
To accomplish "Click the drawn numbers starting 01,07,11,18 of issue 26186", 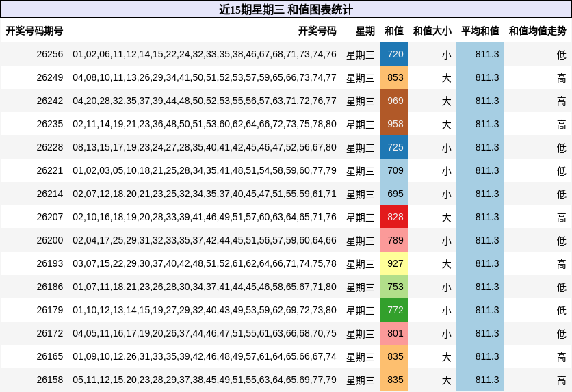I will 205,287.
